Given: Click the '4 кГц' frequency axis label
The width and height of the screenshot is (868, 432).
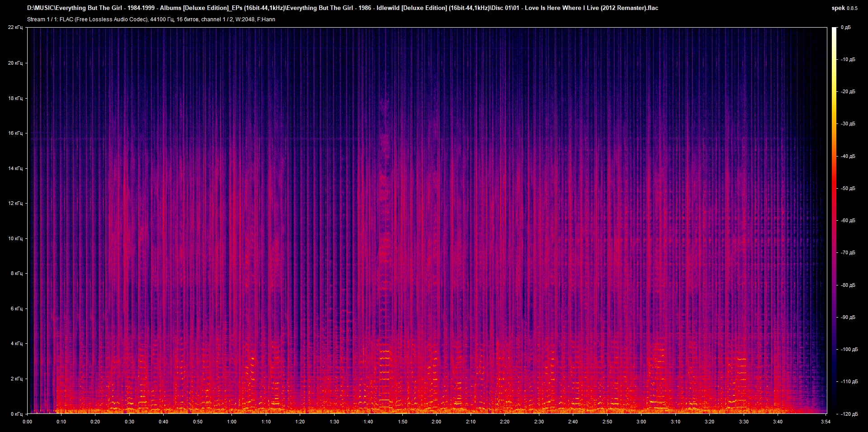Looking at the screenshot, I should coord(17,343).
